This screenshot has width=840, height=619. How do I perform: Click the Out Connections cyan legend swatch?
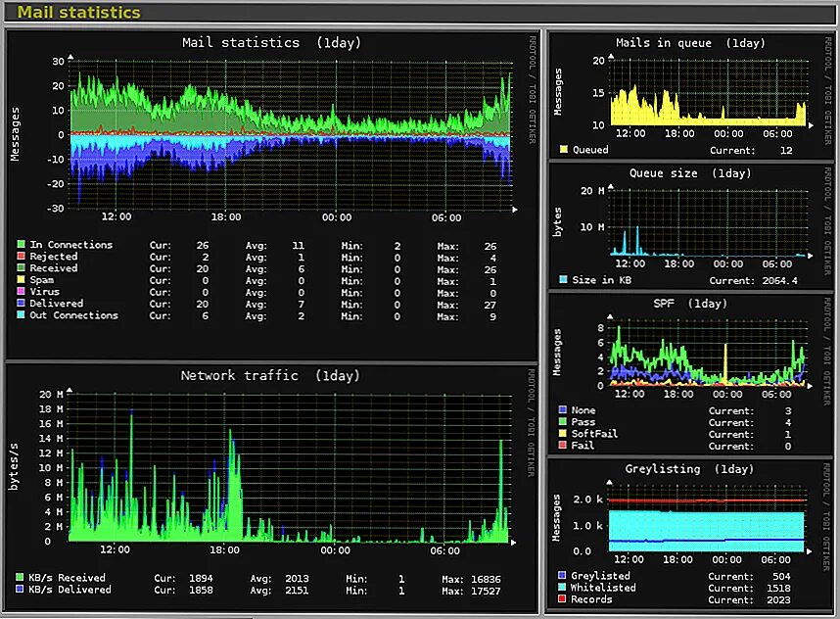pyautogui.click(x=21, y=315)
